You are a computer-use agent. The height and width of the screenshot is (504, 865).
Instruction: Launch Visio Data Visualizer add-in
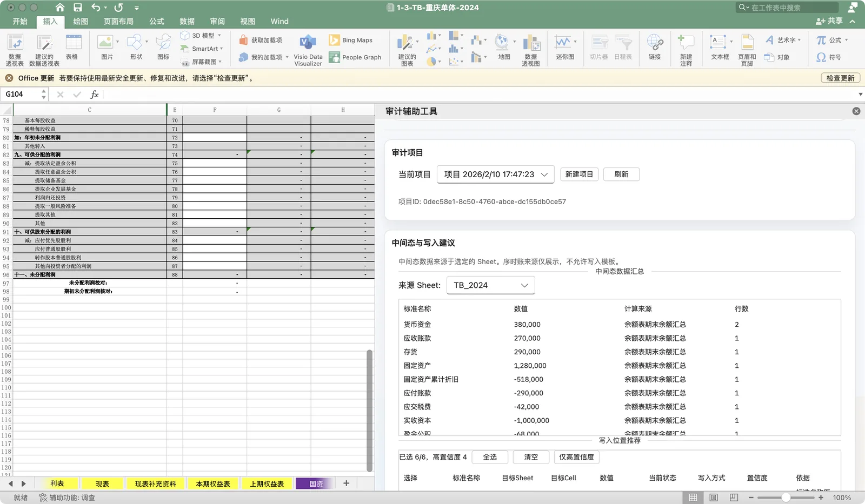[308, 49]
